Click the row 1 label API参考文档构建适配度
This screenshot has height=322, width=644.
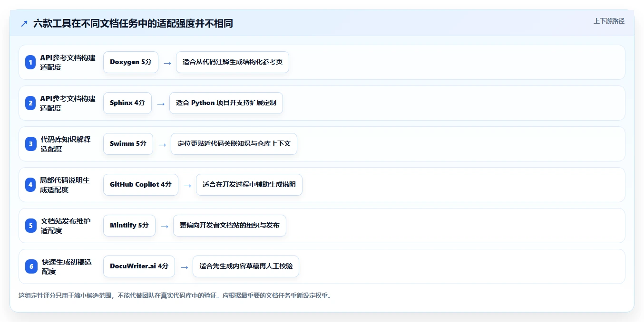[x=68, y=62]
